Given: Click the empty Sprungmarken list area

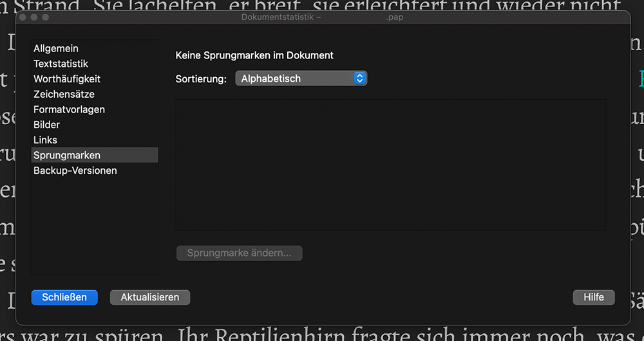Looking at the screenshot, I should click(390, 165).
